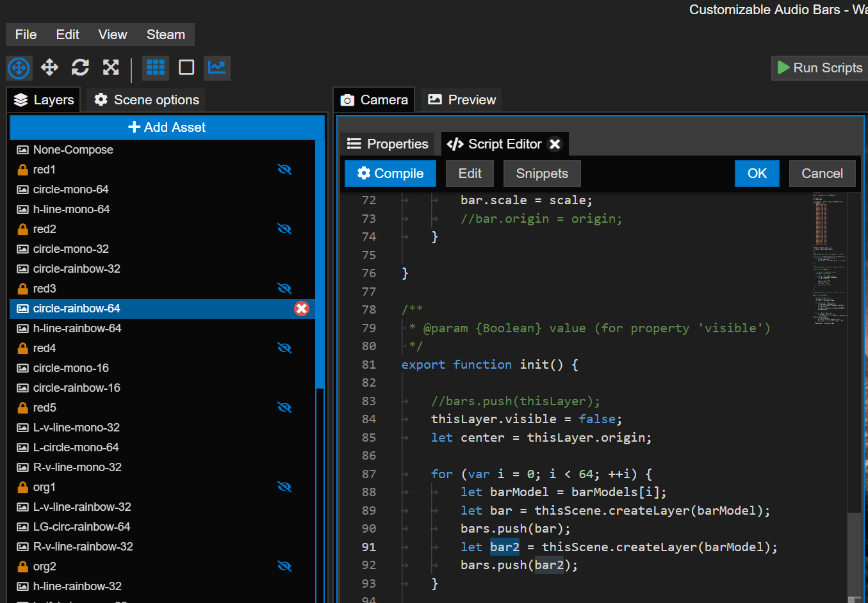Click the lock icon on red1

(22, 170)
